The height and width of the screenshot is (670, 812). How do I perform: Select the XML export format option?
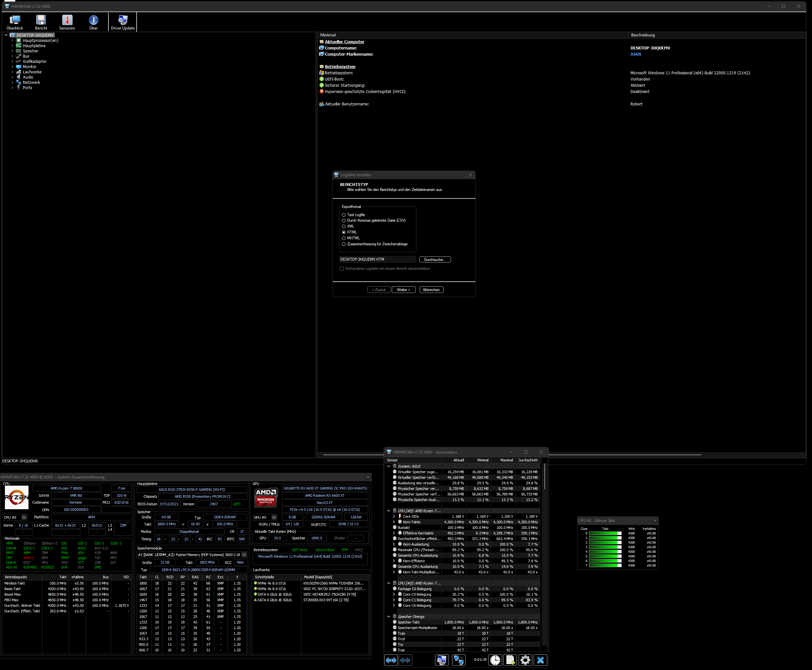tap(344, 227)
